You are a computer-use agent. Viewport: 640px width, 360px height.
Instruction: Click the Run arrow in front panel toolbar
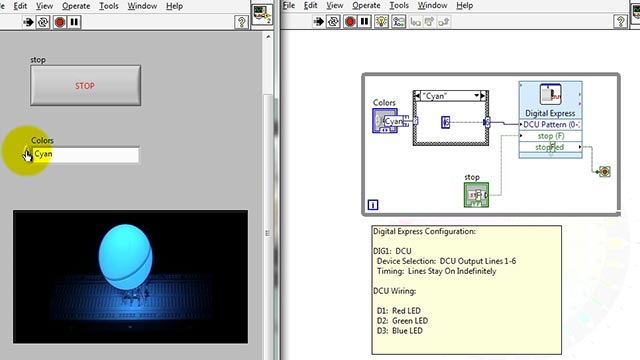28,22
